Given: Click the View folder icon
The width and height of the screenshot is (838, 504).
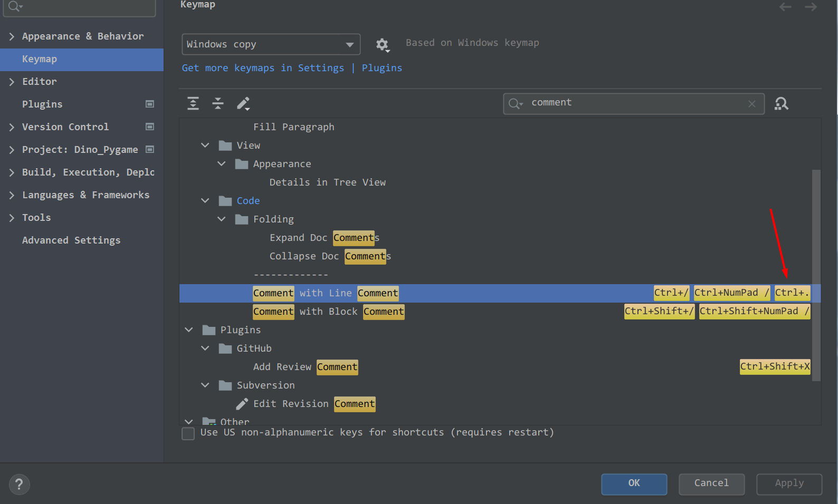Looking at the screenshot, I should [225, 146].
